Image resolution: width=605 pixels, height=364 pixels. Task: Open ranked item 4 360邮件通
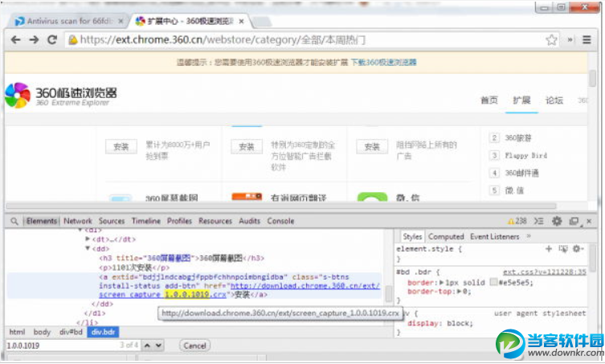(521, 173)
